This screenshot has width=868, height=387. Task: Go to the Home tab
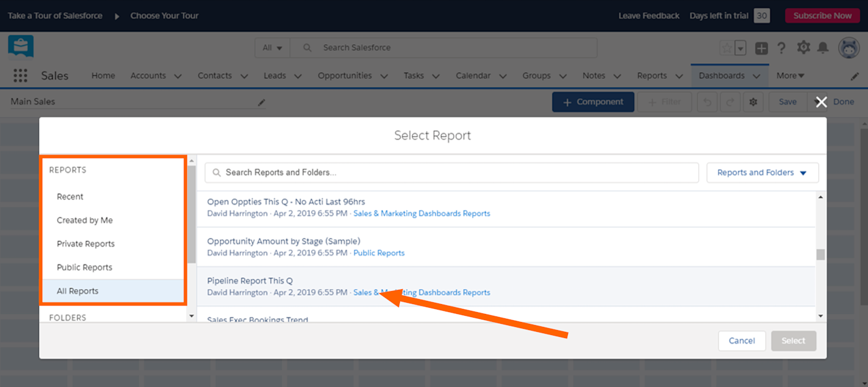(x=103, y=76)
